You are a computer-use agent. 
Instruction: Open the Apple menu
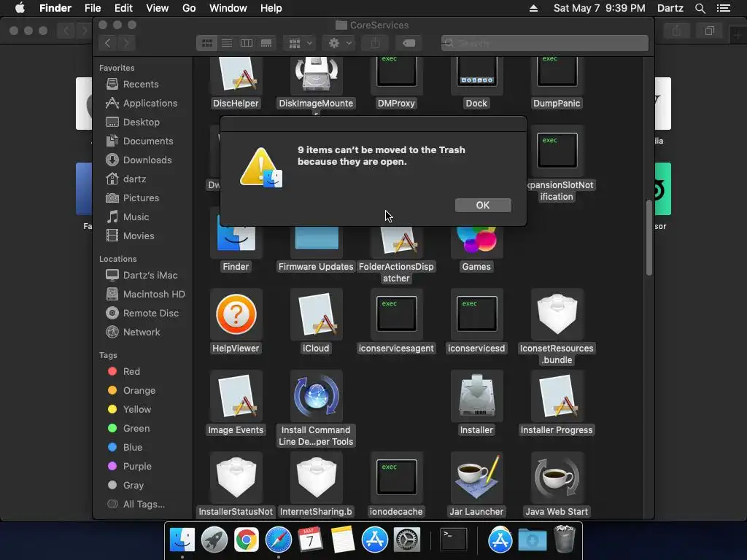coord(20,8)
